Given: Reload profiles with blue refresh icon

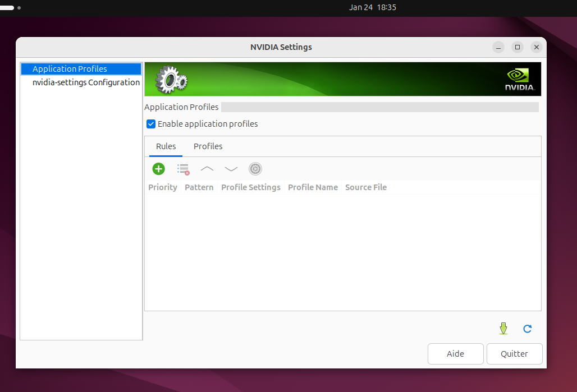Looking at the screenshot, I should pyautogui.click(x=527, y=329).
